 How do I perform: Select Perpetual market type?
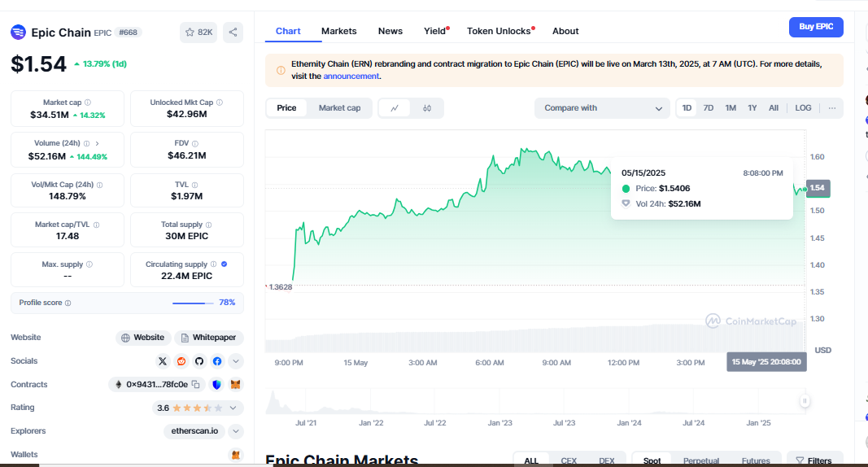(x=700, y=460)
